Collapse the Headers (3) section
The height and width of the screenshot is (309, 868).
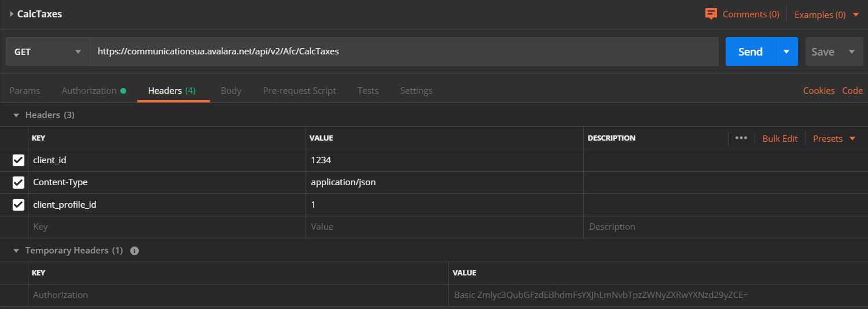16,115
